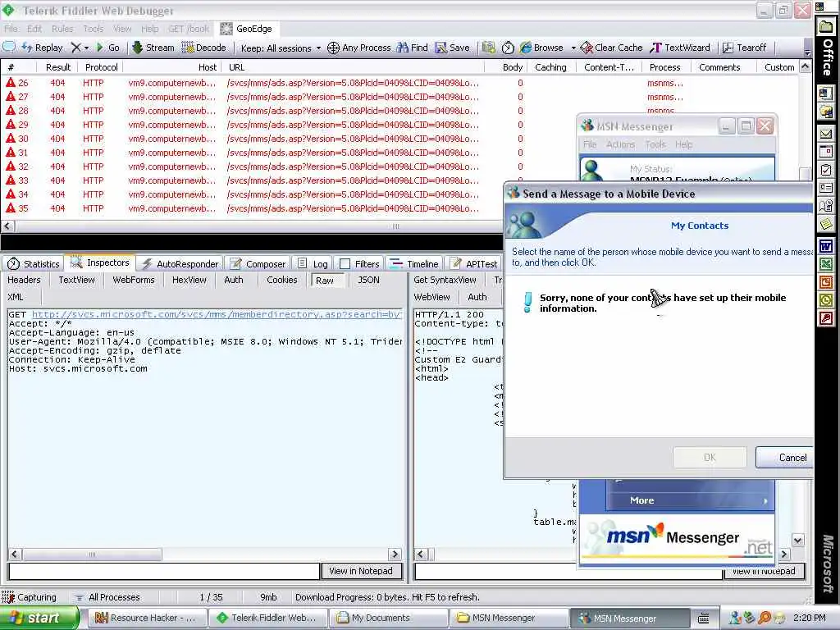The width and height of the screenshot is (840, 630).
Task: Open the TextWizard tool
Action: point(680,48)
